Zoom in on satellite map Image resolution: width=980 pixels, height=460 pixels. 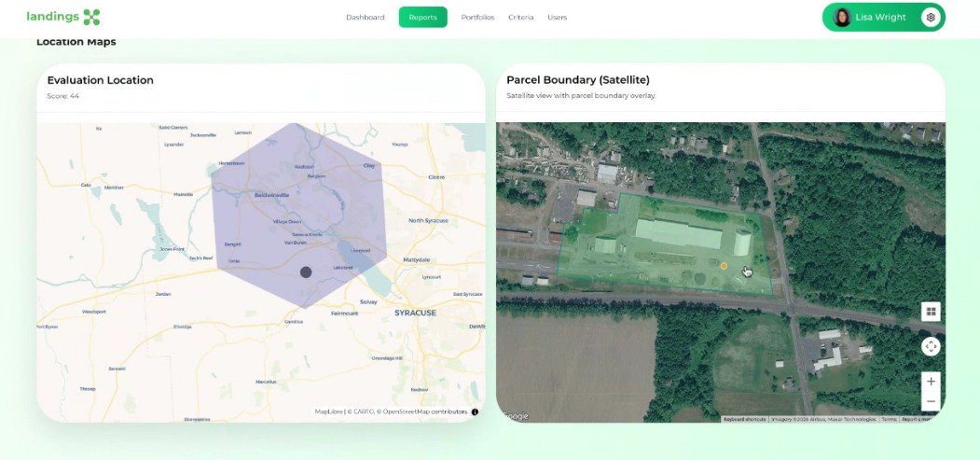(x=931, y=382)
